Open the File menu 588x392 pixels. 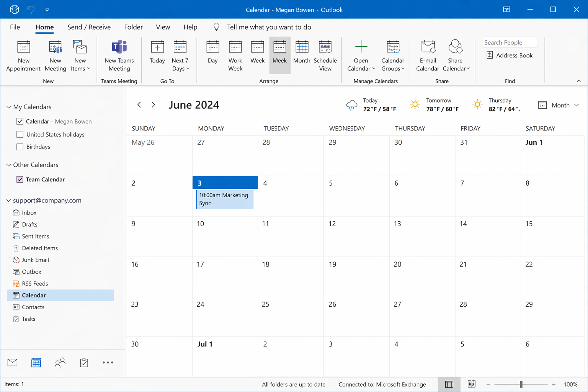[x=15, y=27]
